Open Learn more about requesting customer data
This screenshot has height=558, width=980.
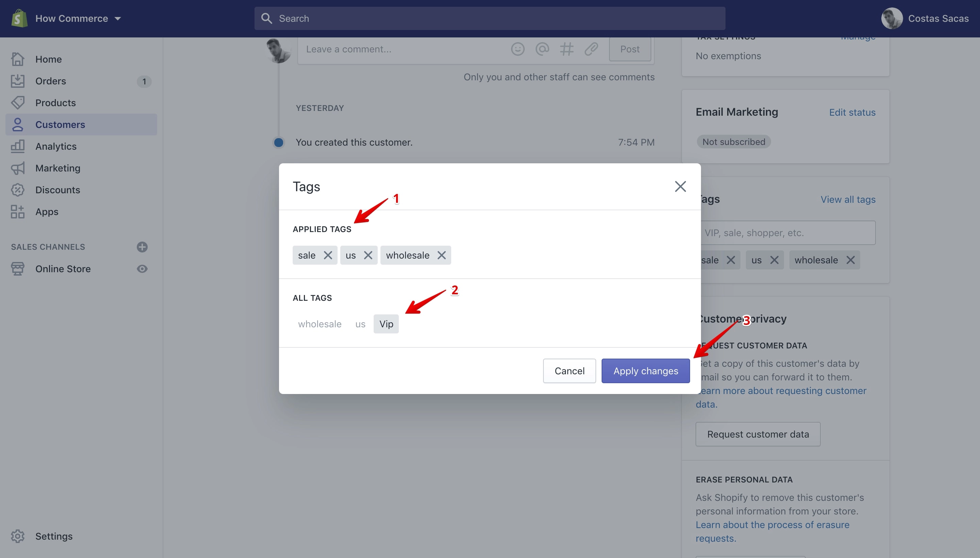point(781,397)
